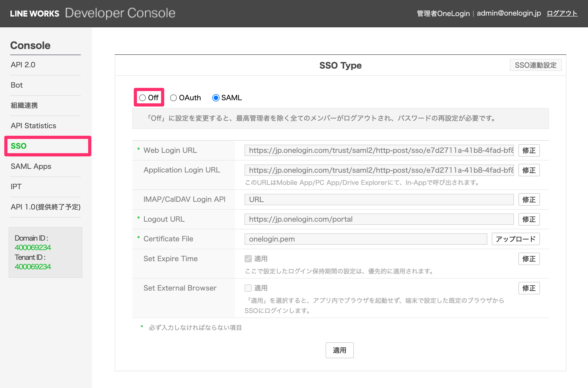Click the Logout URL input field

coord(379,219)
